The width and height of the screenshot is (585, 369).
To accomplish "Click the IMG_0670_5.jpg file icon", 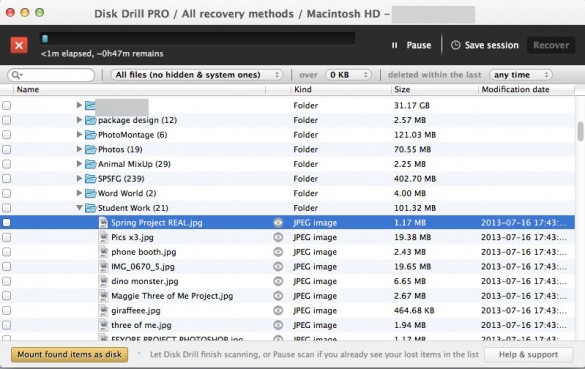I will click(x=103, y=266).
